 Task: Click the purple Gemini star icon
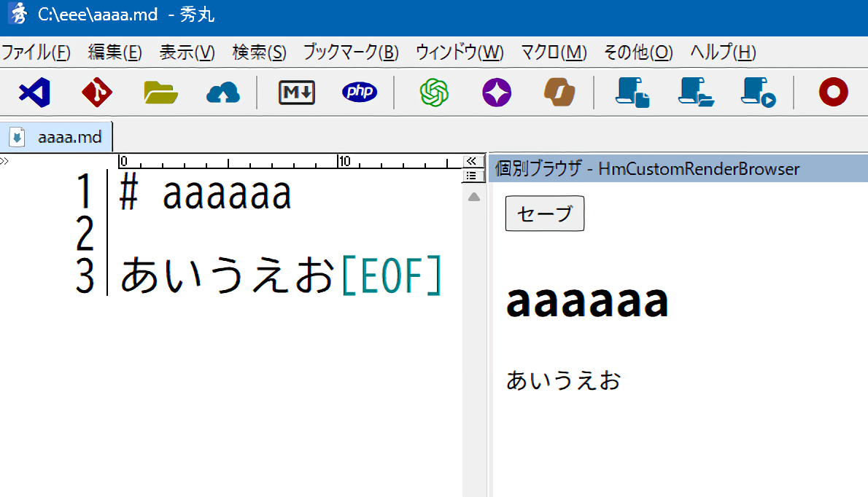(x=497, y=93)
